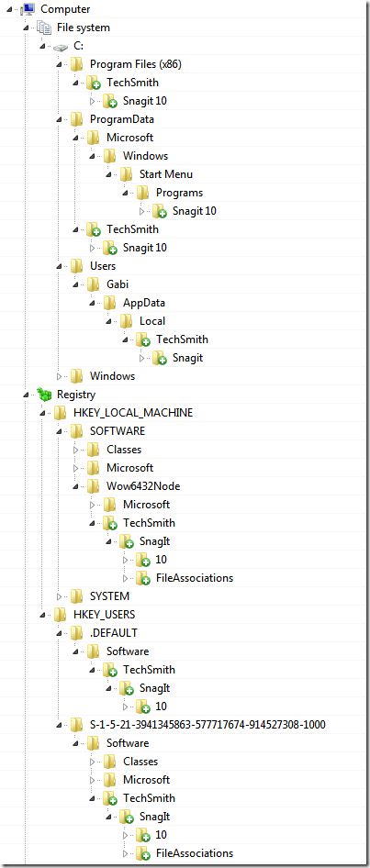Select the AppData label
Screen dimensions: 370x868
pyautogui.click(x=144, y=303)
